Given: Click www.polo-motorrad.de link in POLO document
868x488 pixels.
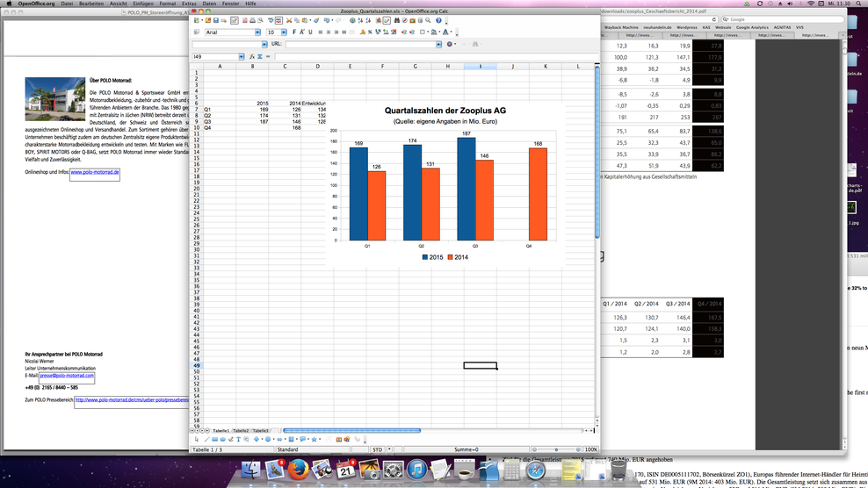Looking at the screenshot, I should 95,172.
